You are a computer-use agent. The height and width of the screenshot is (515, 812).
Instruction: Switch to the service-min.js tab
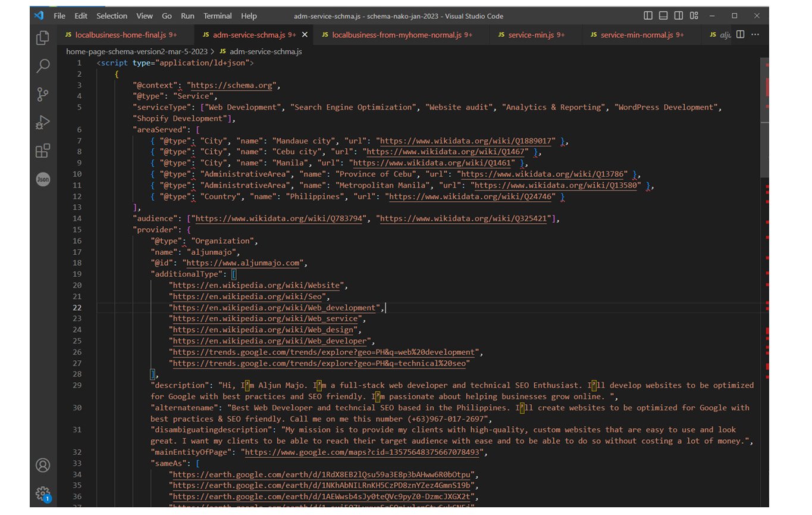529,35
